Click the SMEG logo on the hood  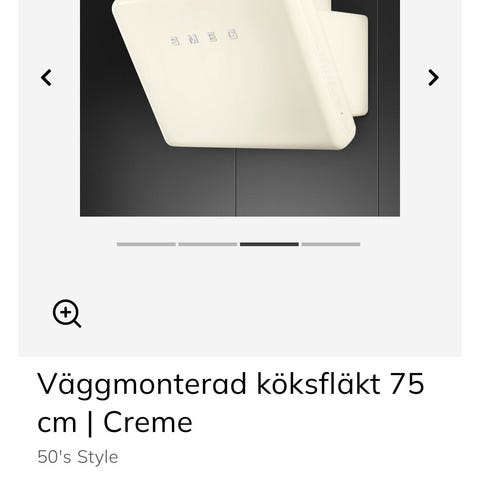click(x=204, y=38)
